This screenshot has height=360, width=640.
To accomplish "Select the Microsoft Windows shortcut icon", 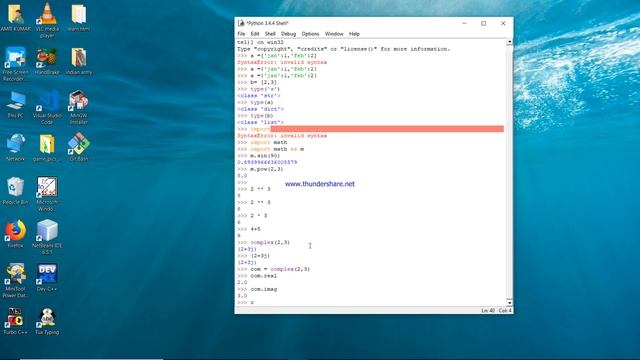I will pos(47,194).
